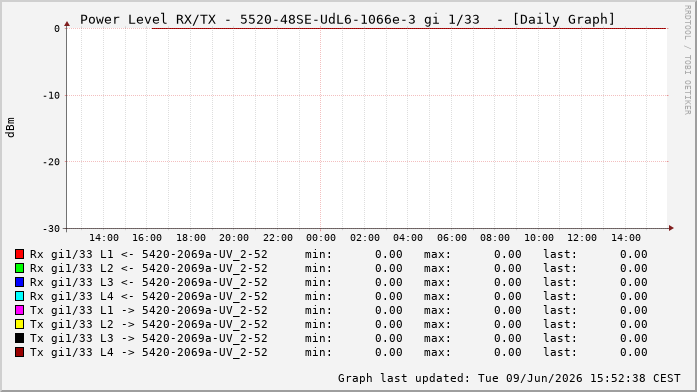This screenshot has width=697, height=392.
Task: Click the Tx gi1/33 L1 legend label
Action: pos(148,310)
